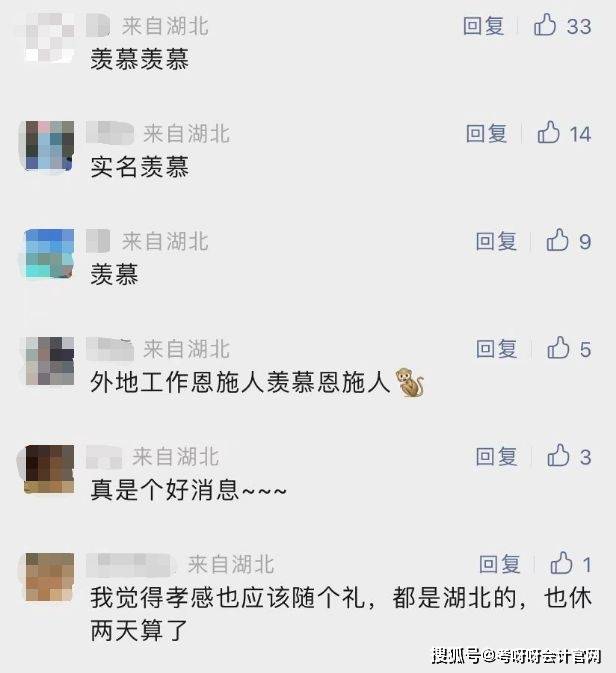
Task: Reply to the 实名羡慕 comment
Action: [486, 133]
